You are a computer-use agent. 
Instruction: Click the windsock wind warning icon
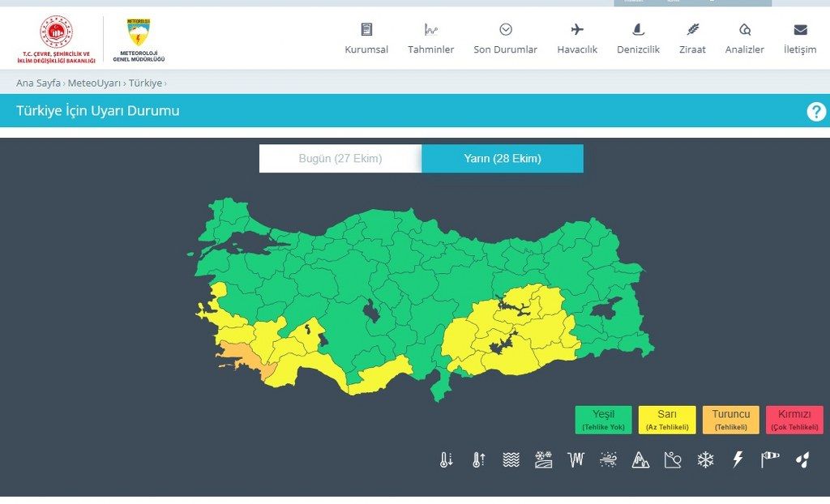point(770,459)
